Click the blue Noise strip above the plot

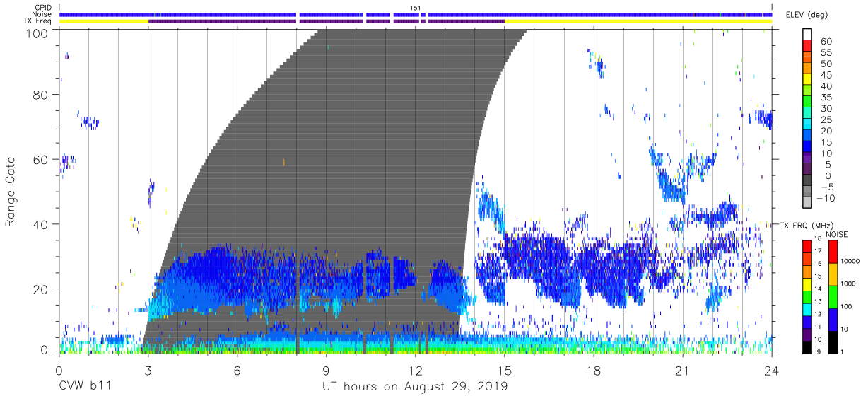(416, 14)
